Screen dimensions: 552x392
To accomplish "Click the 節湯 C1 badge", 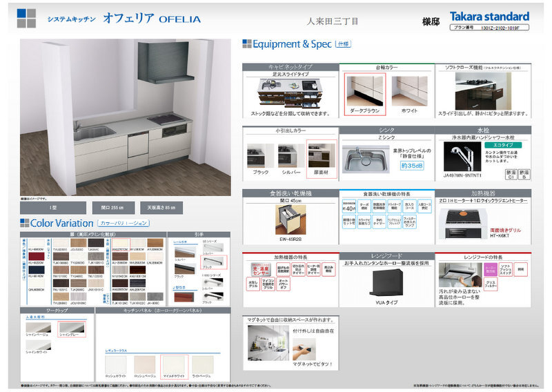I will 511,175.
